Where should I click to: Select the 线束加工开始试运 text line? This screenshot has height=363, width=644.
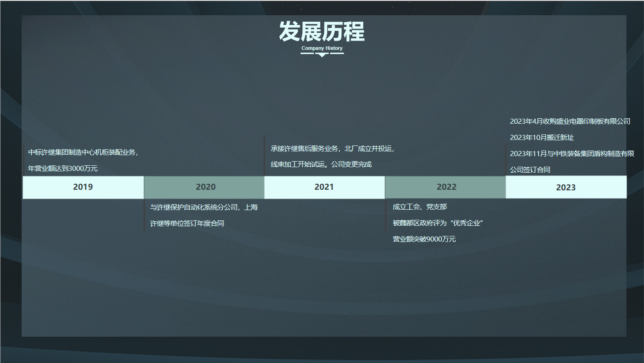pos(321,164)
